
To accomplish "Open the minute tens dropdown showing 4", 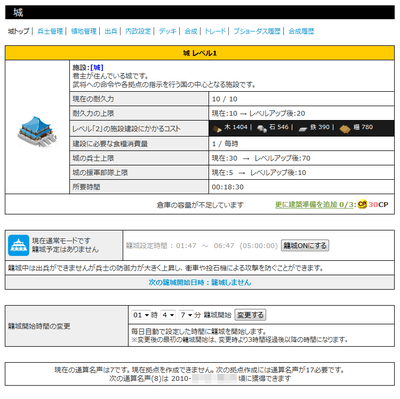I will (x=168, y=315).
